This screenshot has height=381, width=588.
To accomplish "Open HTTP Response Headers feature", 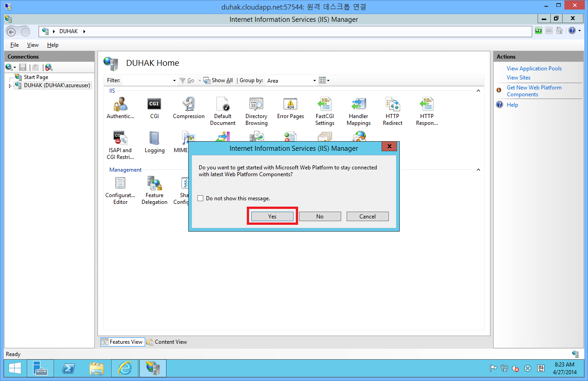I will [427, 111].
